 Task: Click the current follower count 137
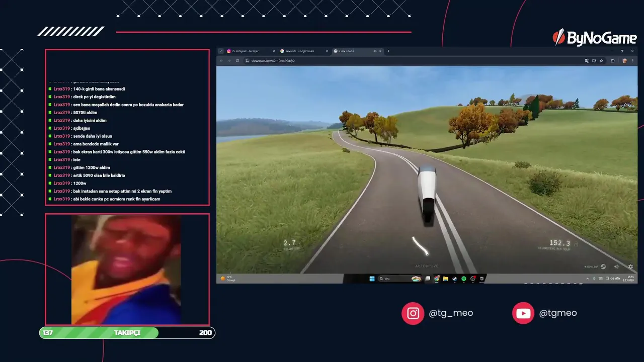tap(48, 333)
